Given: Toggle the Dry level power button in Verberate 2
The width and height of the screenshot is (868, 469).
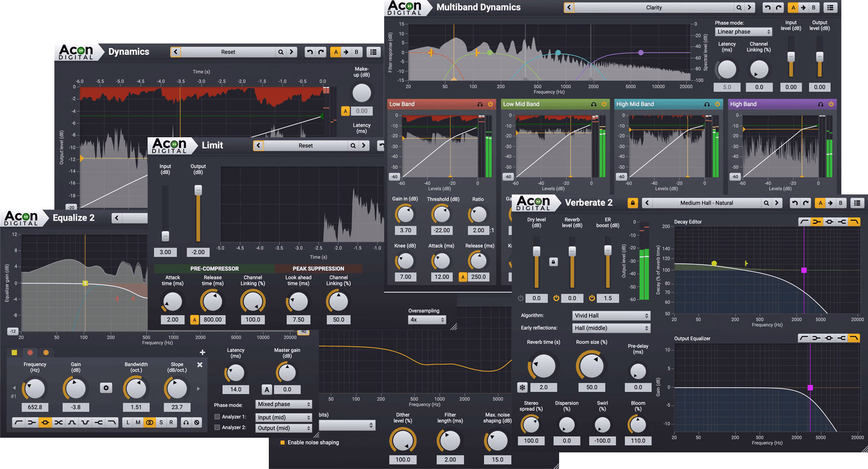Looking at the screenshot, I should [521, 298].
